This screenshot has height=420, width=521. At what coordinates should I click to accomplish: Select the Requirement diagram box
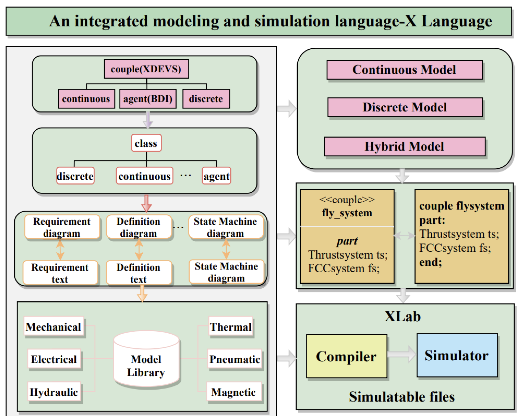(62, 227)
